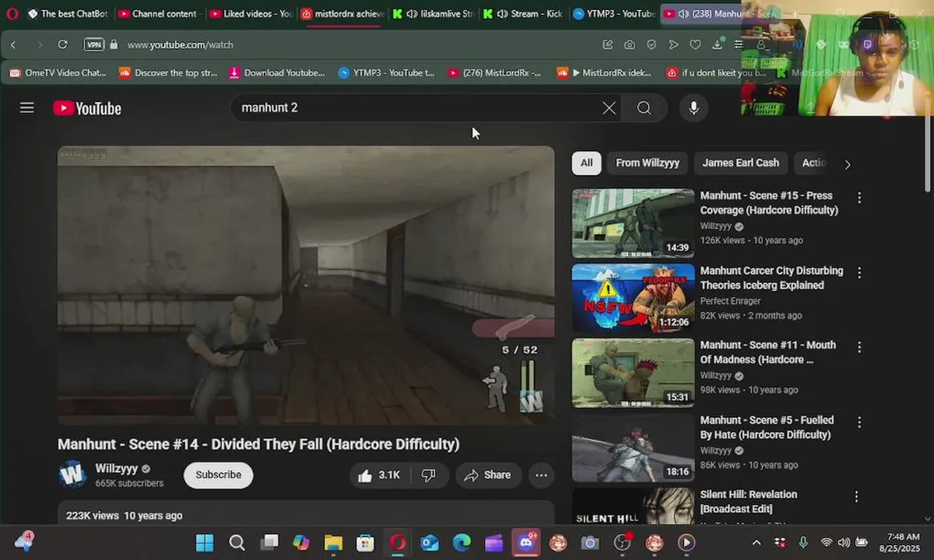Select the 'All' filter chip
The width and height of the screenshot is (934, 560).
586,163
